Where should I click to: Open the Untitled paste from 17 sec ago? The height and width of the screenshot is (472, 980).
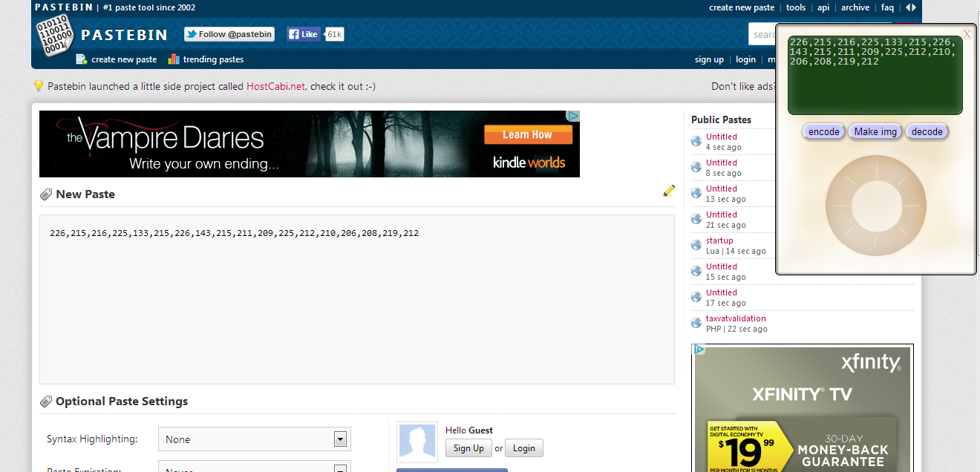(722, 292)
